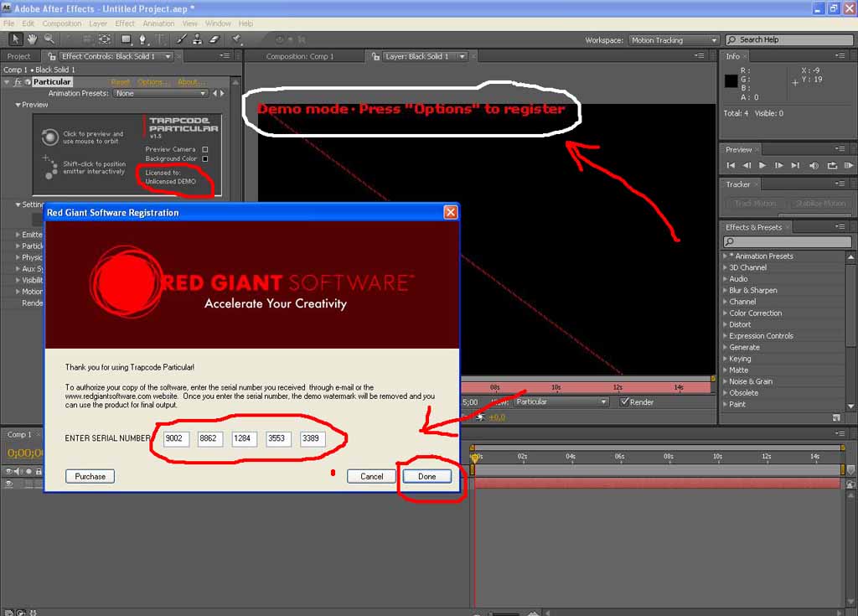Open the Workspace Motion Tracking dropdown
858x616 pixels.
[x=674, y=40]
